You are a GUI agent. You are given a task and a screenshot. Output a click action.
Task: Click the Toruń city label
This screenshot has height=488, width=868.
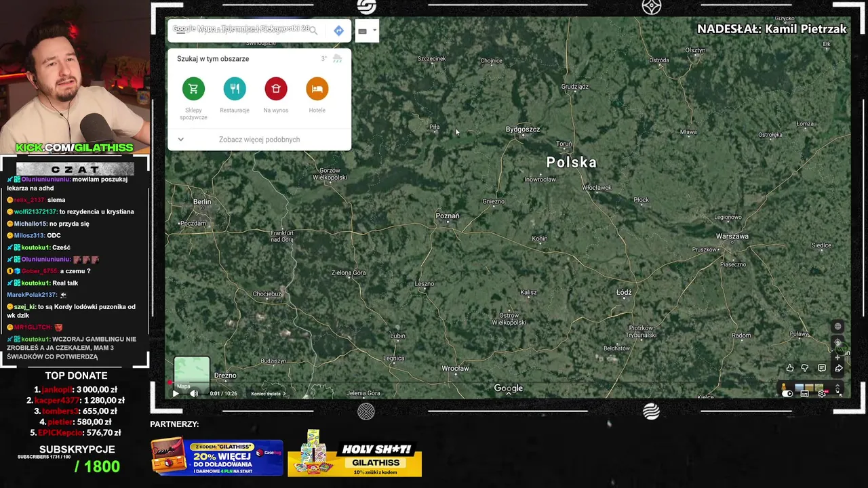click(x=564, y=144)
